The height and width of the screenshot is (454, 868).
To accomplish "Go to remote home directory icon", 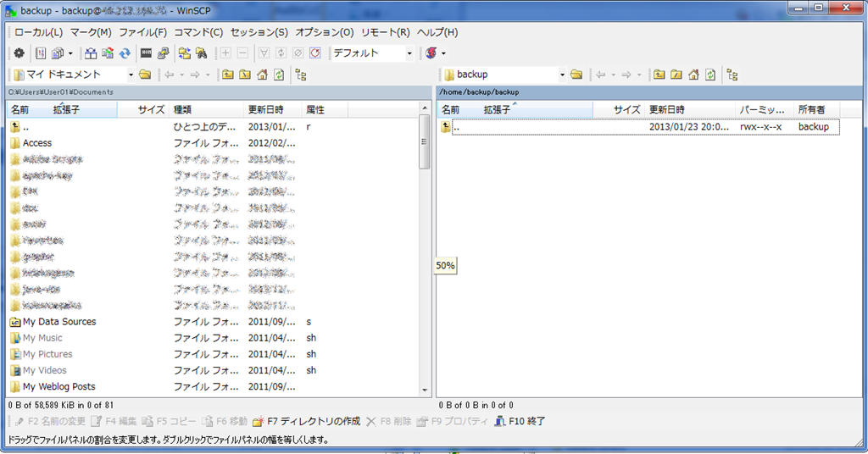I will coord(693,74).
